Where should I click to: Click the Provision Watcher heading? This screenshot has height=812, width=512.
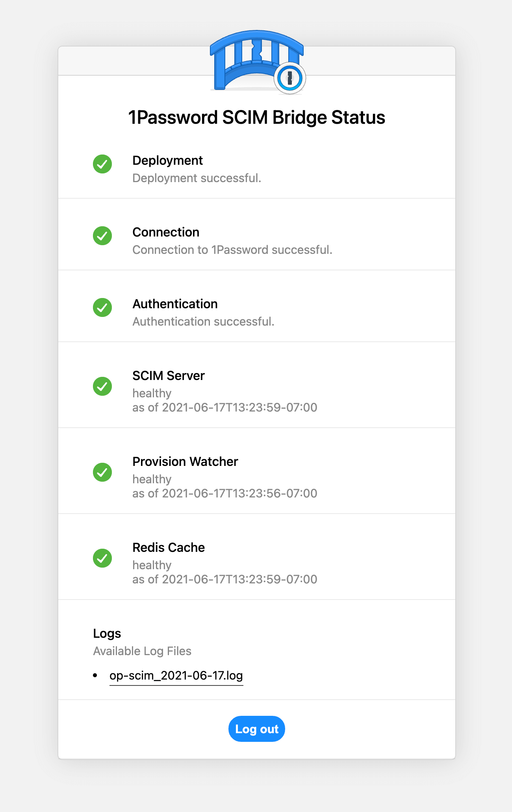click(185, 461)
